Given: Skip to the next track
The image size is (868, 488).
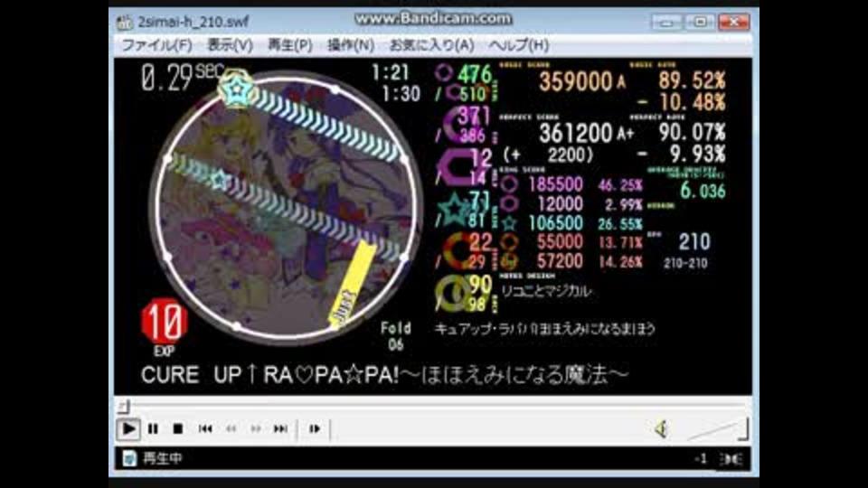Looking at the screenshot, I should click(x=280, y=428).
